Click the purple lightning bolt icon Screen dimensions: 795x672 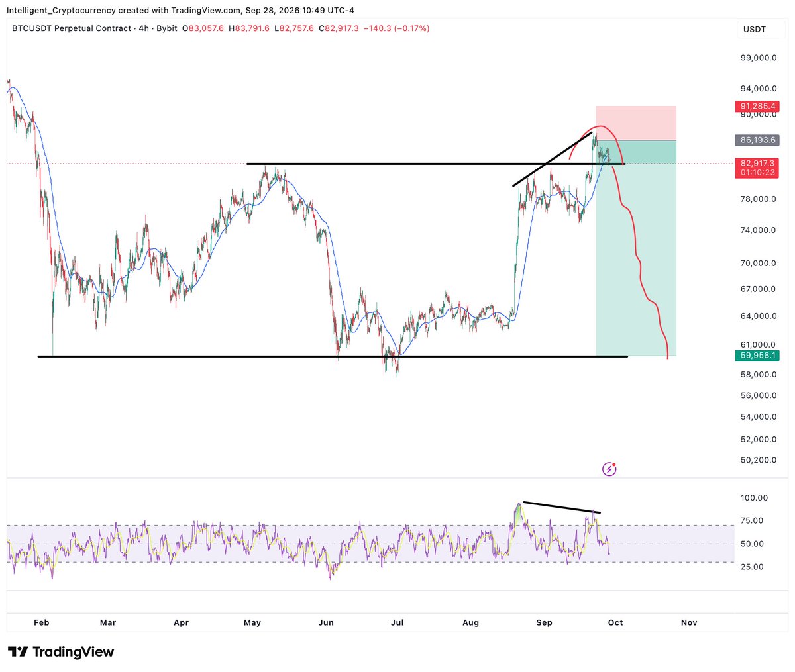pyautogui.click(x=609, y=469)
